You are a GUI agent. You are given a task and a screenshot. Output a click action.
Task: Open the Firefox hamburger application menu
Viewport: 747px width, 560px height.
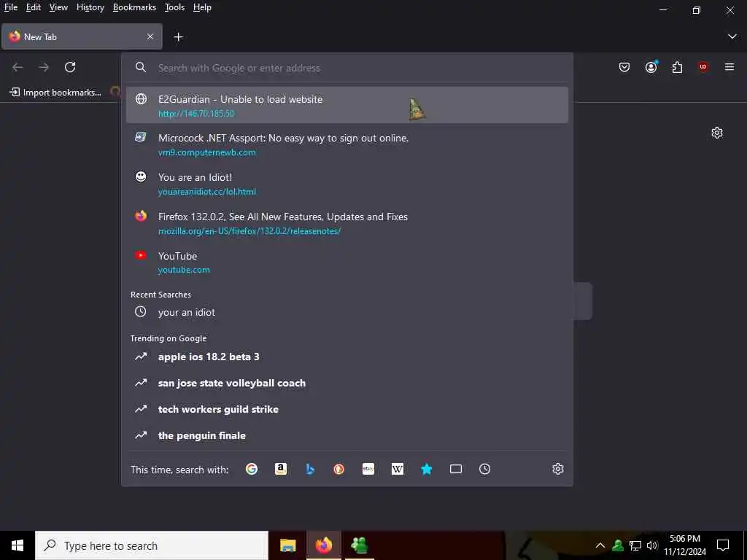click(729, 67)
